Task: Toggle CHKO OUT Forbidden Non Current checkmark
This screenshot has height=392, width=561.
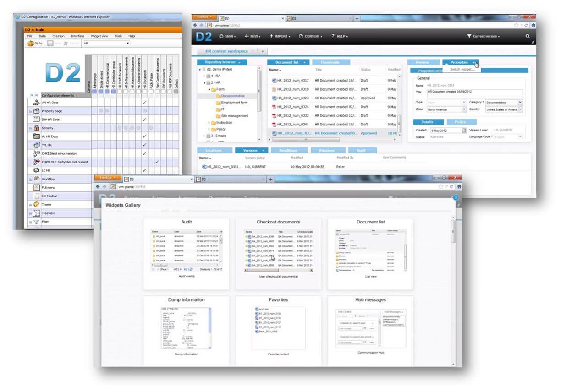Action: (x=157, y=162)
